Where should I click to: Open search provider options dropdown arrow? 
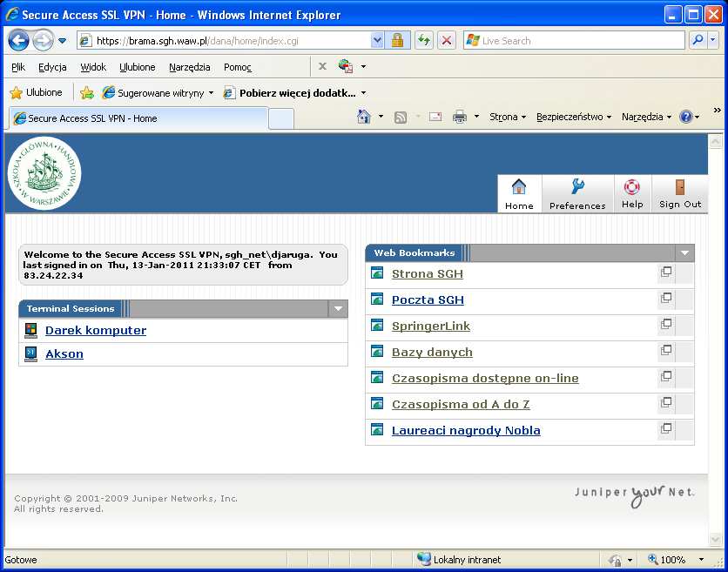tap(713, 40)
